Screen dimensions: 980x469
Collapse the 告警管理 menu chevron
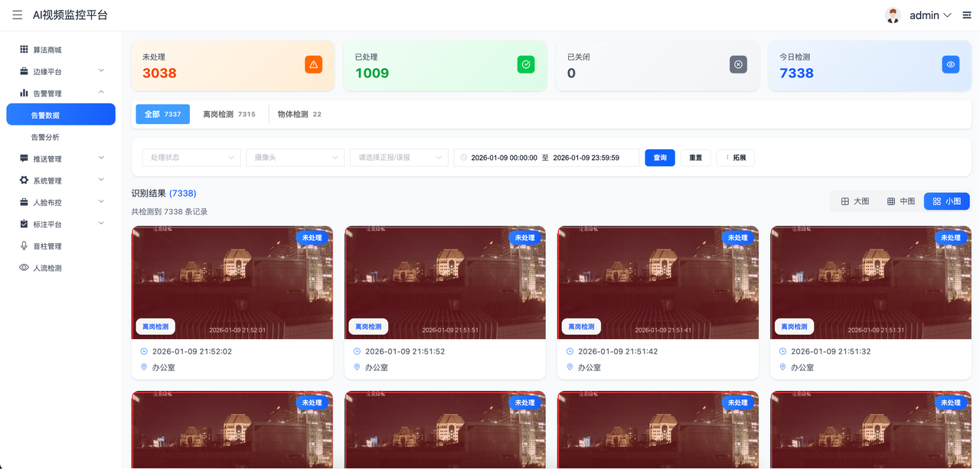pyautogui.click(x=102, y=93)
